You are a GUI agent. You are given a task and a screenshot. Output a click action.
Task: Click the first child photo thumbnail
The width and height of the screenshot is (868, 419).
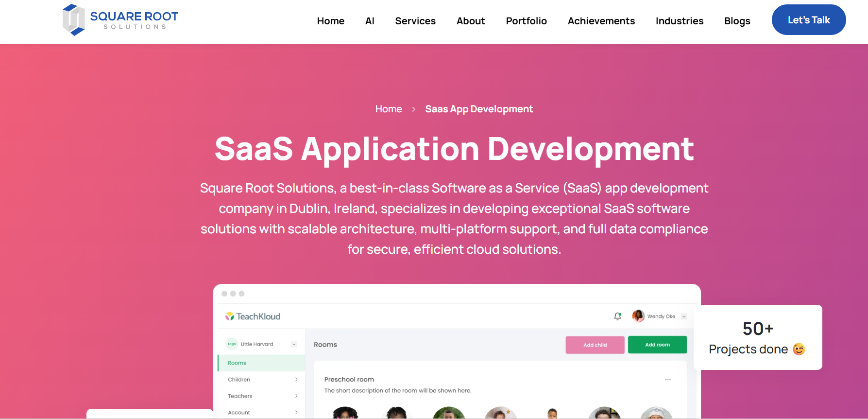(345, 413)
